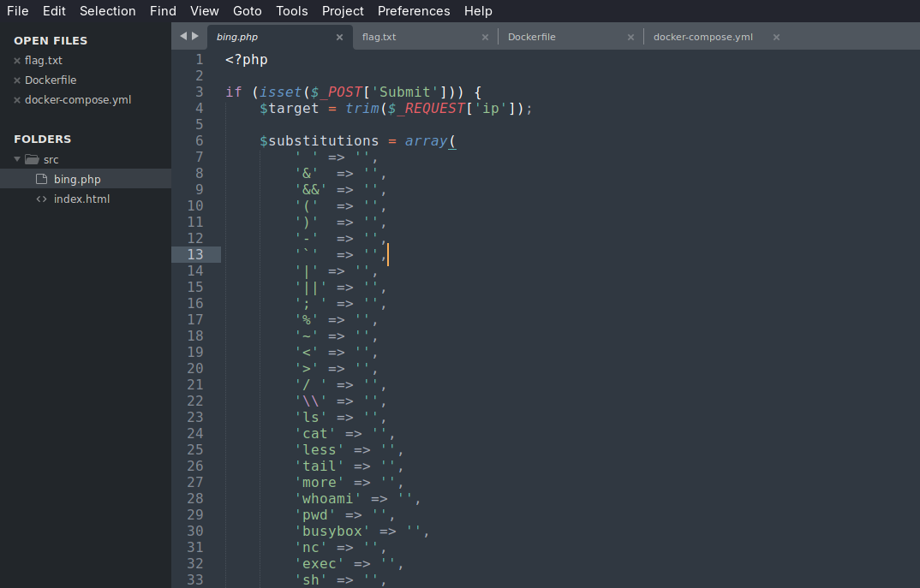Click the index.html code icon in sidebar
Image resolution: width=920 pixels, height=588 pixels.
(x=41, y=199)
